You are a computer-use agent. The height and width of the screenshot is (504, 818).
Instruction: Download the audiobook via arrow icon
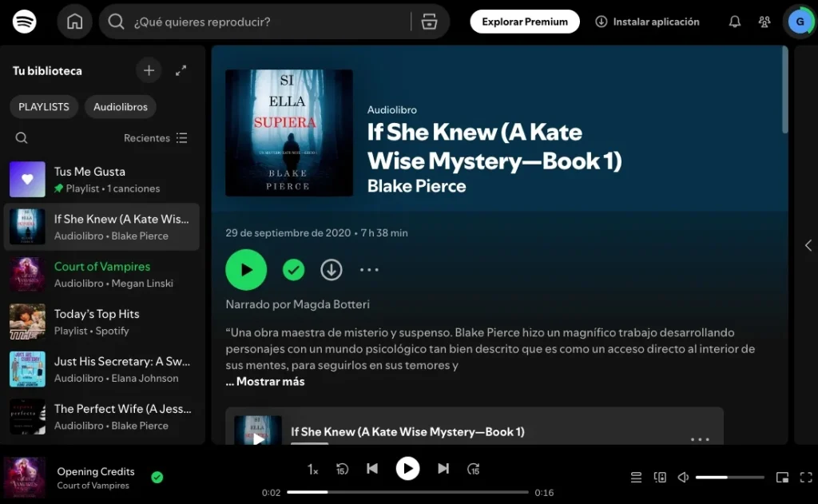pos(332,270)
